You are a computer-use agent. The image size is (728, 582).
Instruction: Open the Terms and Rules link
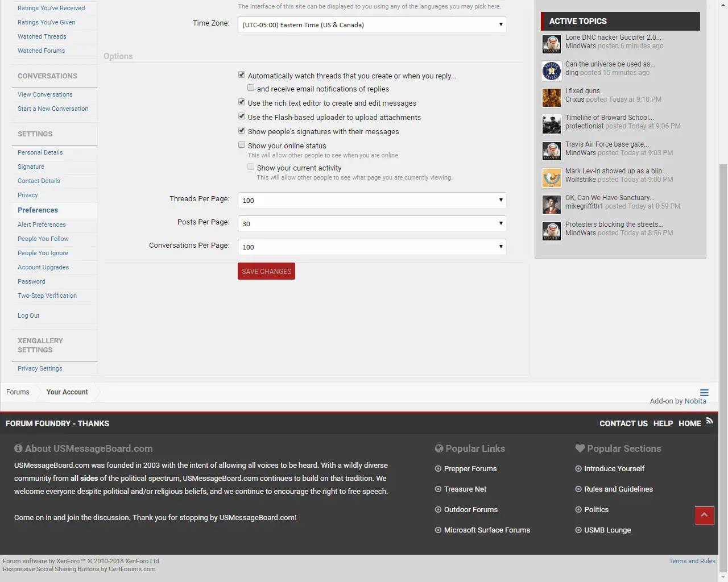tap(692, 561)
